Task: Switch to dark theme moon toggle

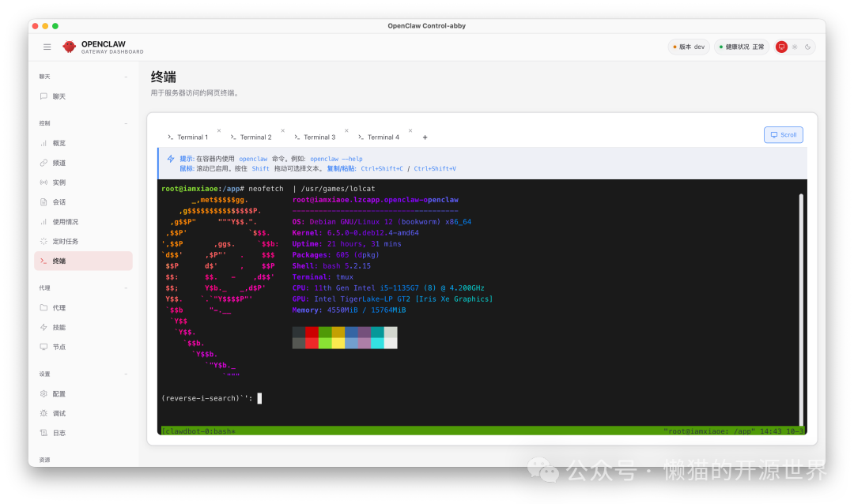Action: (807, 47)
